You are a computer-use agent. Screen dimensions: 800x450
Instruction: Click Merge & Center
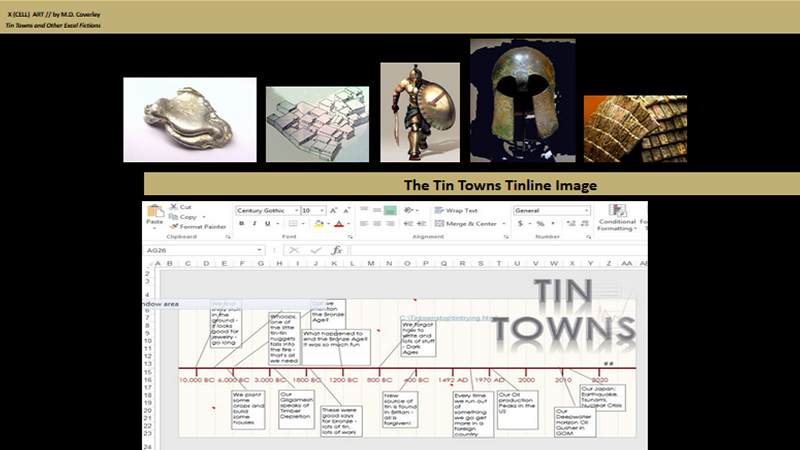click(x=466, y=223)
